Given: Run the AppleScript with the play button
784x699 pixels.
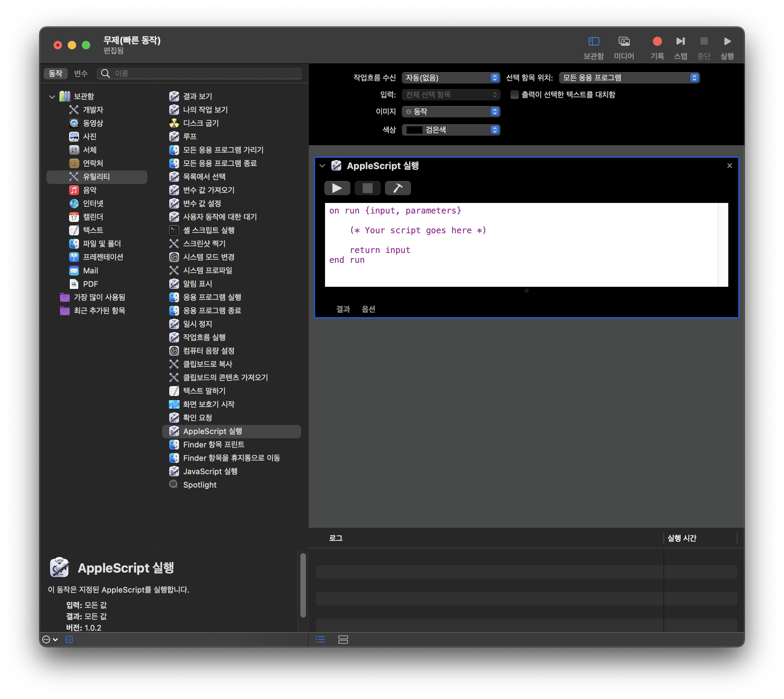Looking at the screenshot, I should 337,188.
